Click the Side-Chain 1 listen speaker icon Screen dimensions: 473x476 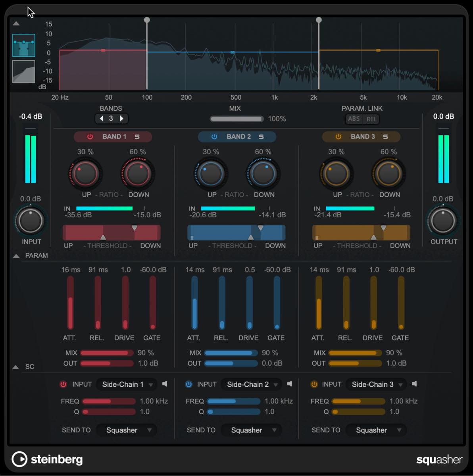[165, 384]
